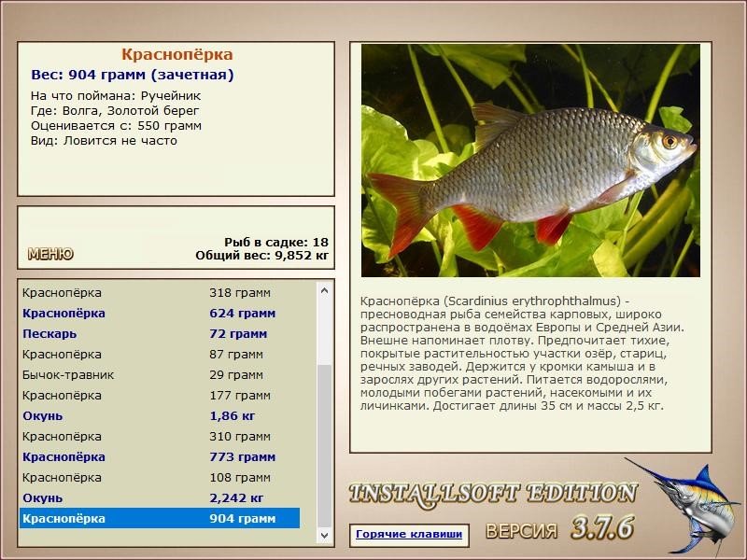Click the marlin logo icon
Viewport: 747px width, 560px height.
(x=684, y=506)
